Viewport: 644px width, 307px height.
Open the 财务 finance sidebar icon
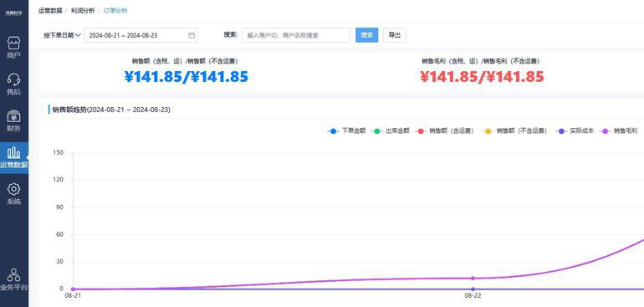click(x=13, y=120)
